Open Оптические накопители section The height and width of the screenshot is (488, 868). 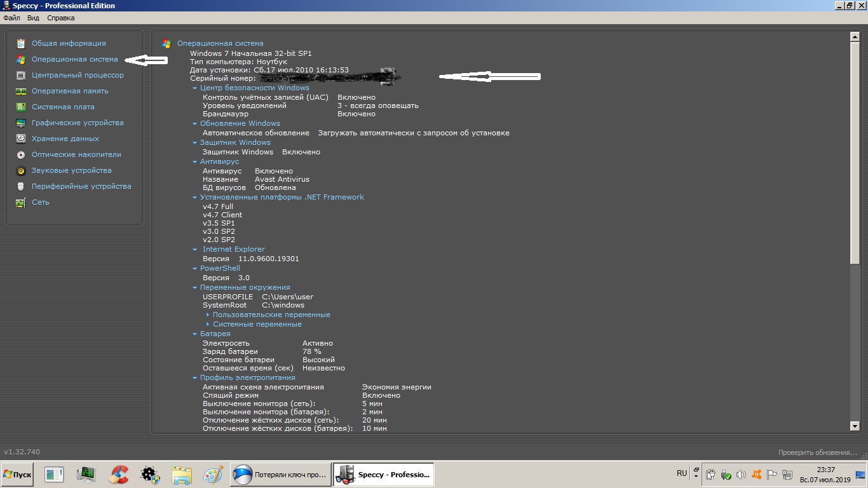[x=76, y=154]
